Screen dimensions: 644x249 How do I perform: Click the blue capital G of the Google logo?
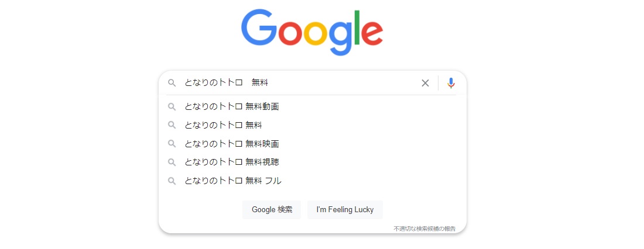coord(259,27)
